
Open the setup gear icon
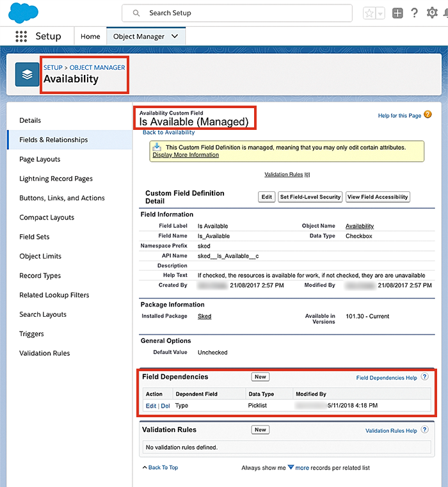pos(432,13)
